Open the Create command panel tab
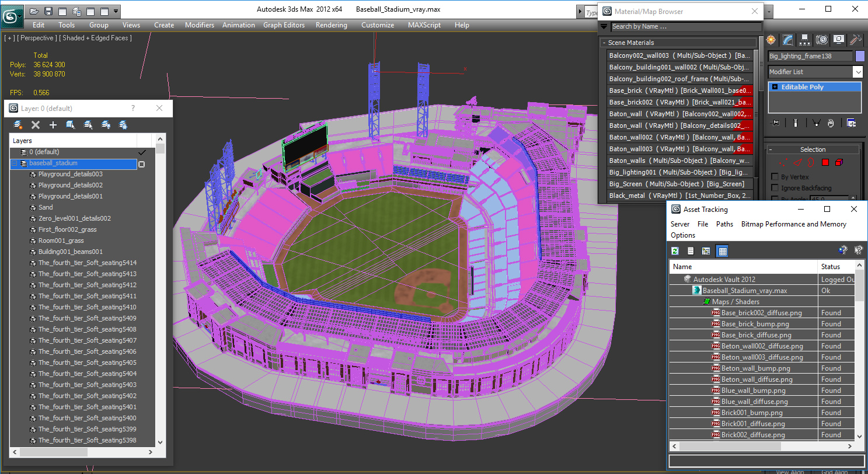This screenshot has width=868, height=474. [x=771, y=40]
